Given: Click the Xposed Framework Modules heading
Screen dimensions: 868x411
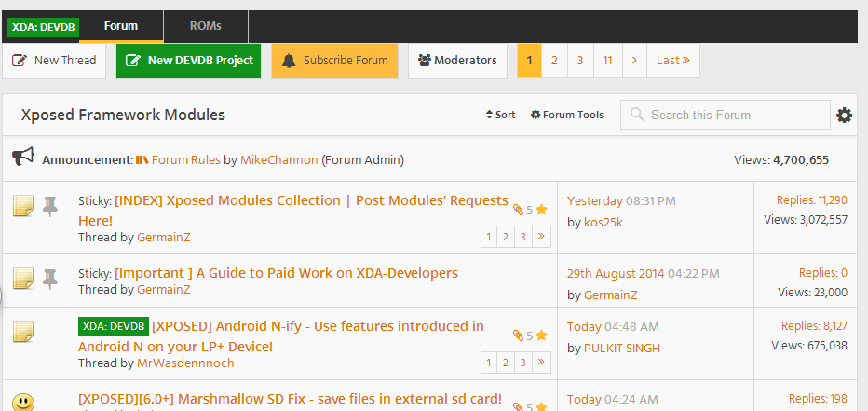Looking at the screenshot, I should click(x=123, y=115).
